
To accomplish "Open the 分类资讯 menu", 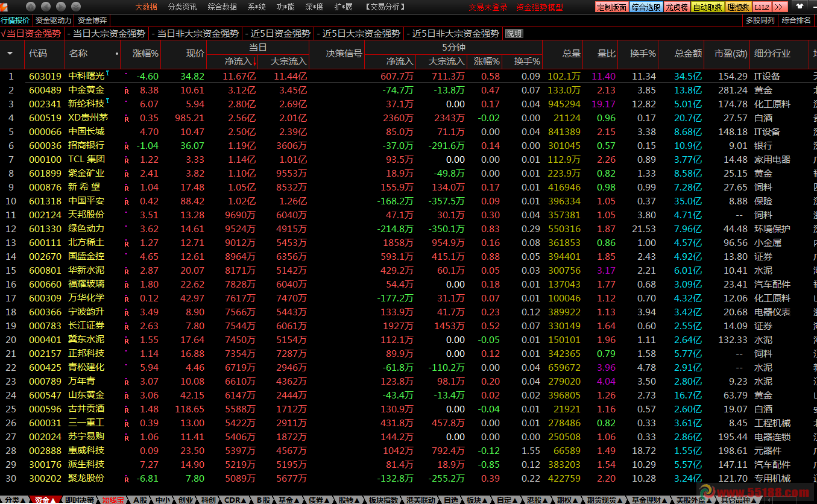I will [x=182, y=7].
